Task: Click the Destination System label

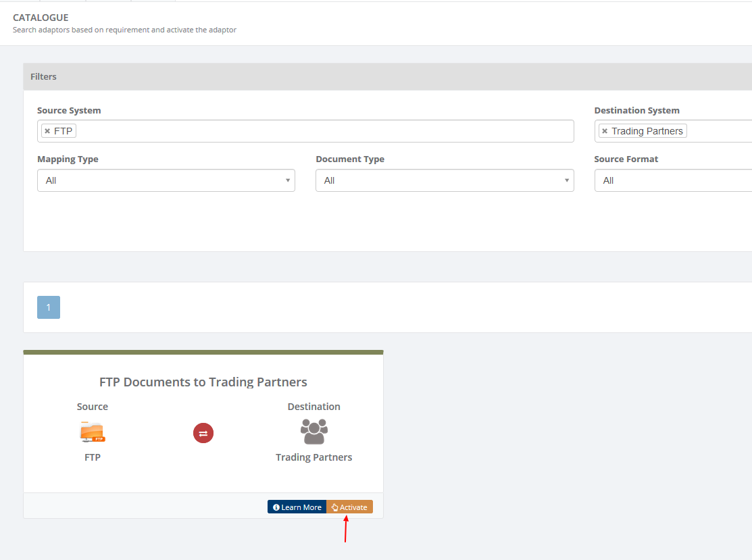Action: [637, 110]
